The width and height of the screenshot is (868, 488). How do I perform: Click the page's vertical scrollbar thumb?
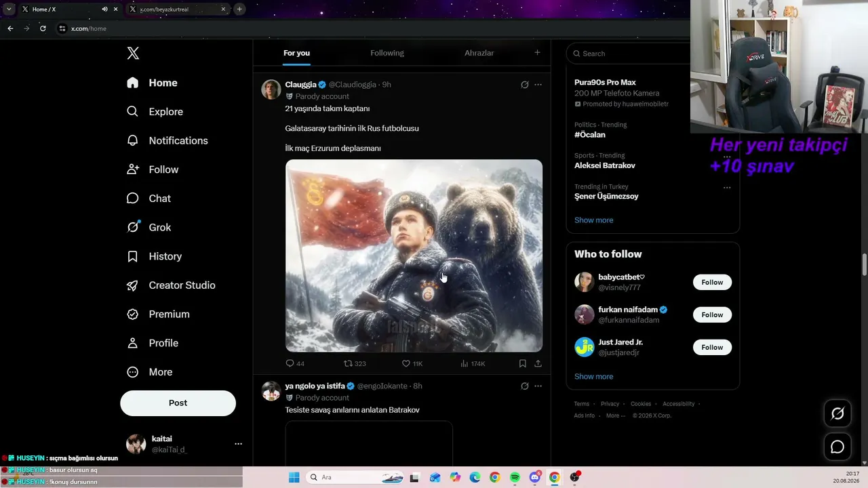[x=864, y=264]
